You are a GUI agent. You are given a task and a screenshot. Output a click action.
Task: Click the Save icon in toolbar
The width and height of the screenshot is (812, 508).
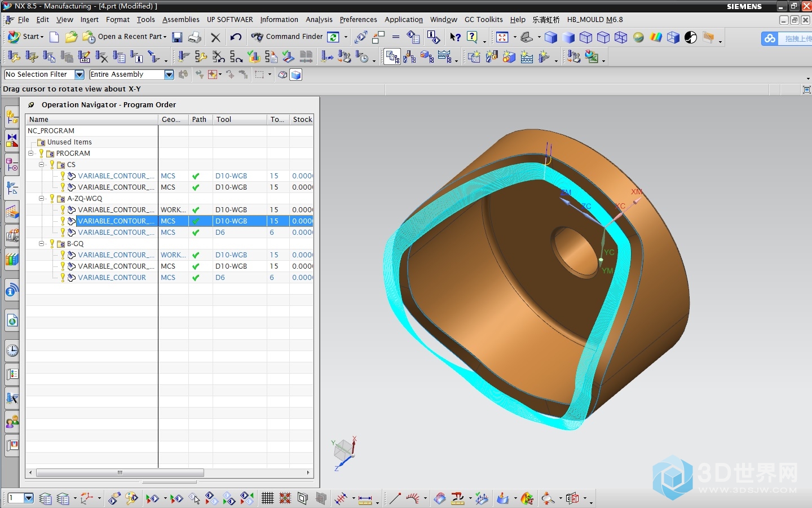point(177,37)
